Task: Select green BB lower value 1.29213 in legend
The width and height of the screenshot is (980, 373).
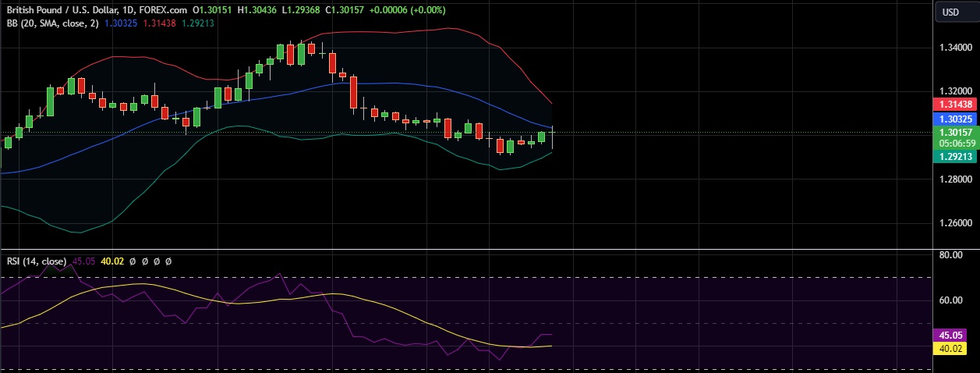Action: tap(197, 23)
